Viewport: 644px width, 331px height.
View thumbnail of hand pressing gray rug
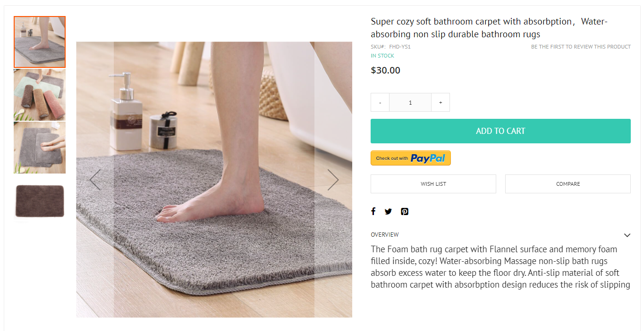(40, 148)
